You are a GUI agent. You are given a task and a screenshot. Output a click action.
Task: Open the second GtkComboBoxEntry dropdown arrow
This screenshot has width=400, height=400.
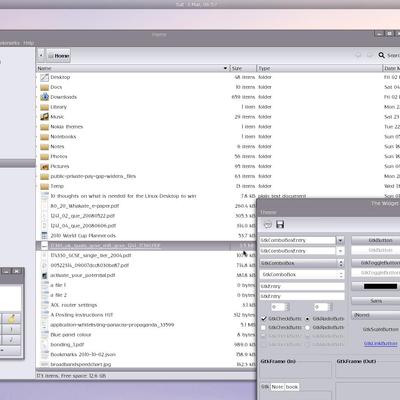click(x=340, y=251)
